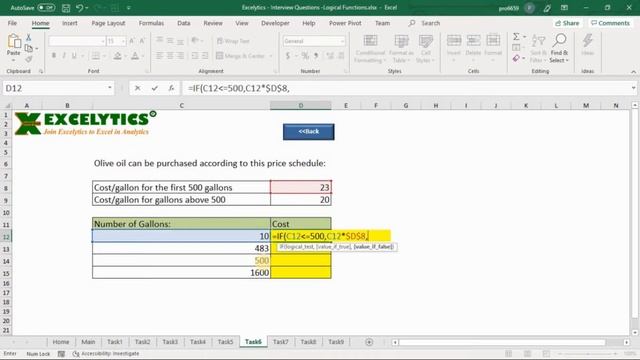Click the Insert Function fx icon
Image resolution: width=640 pixels, height=360 pixels.
[171, 88]
